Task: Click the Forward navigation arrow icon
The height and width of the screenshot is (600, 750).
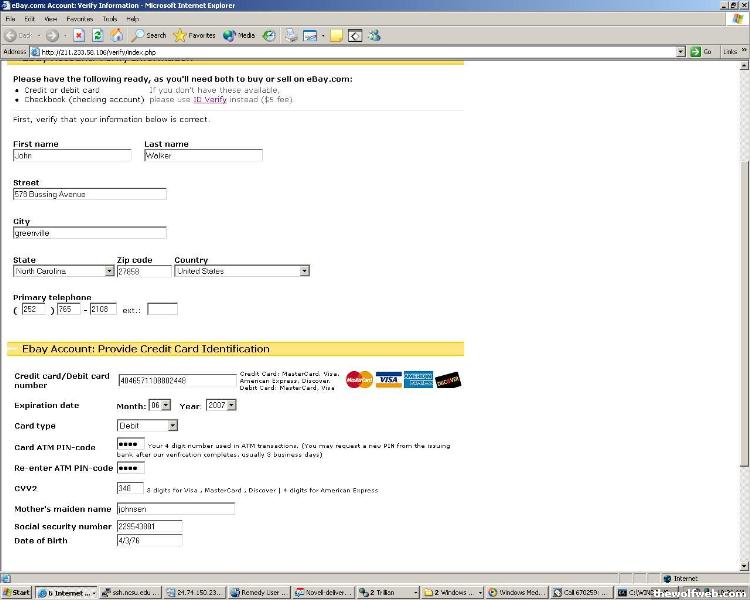Action: point(53,35)
